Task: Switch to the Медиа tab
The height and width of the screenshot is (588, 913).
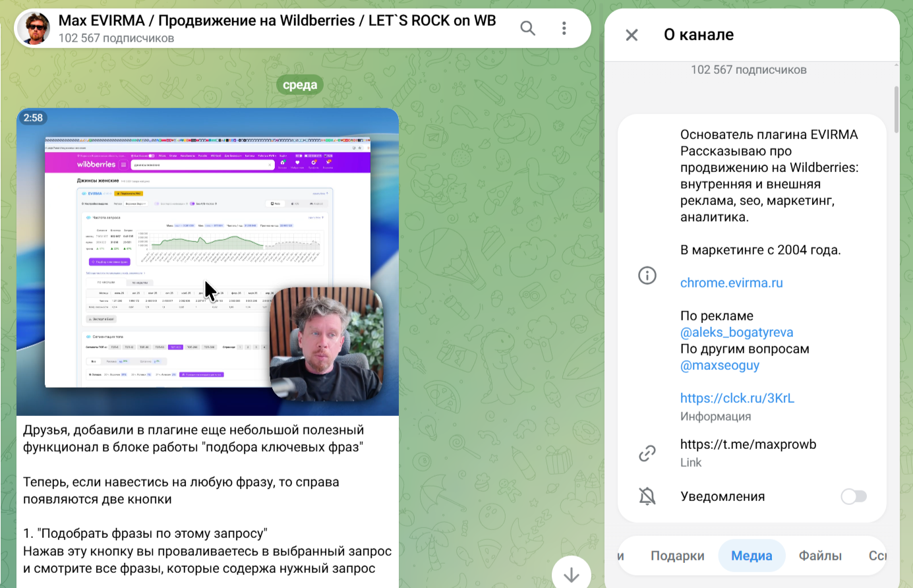Action: tap(751, 556)
